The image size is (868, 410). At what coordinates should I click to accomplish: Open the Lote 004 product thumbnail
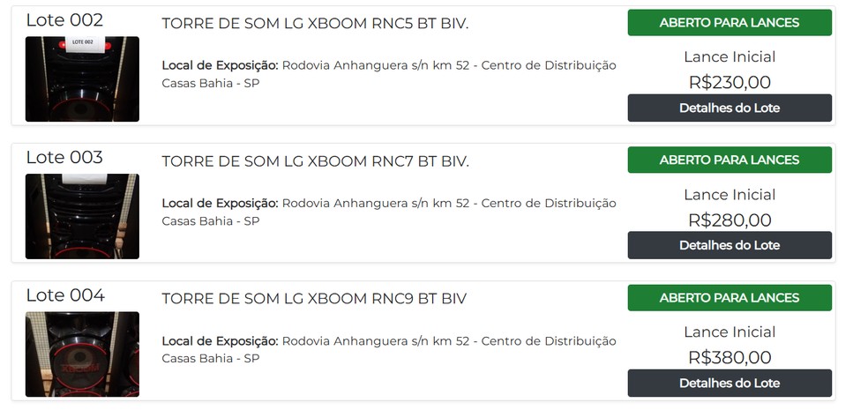(83, 354)
